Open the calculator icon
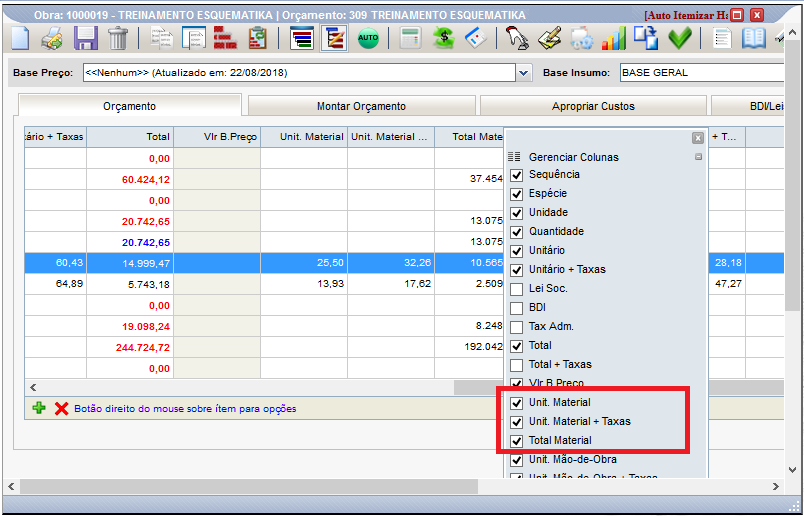Image resolution: width=804 pixels, height=516 pixels. [x=411, y=38]
